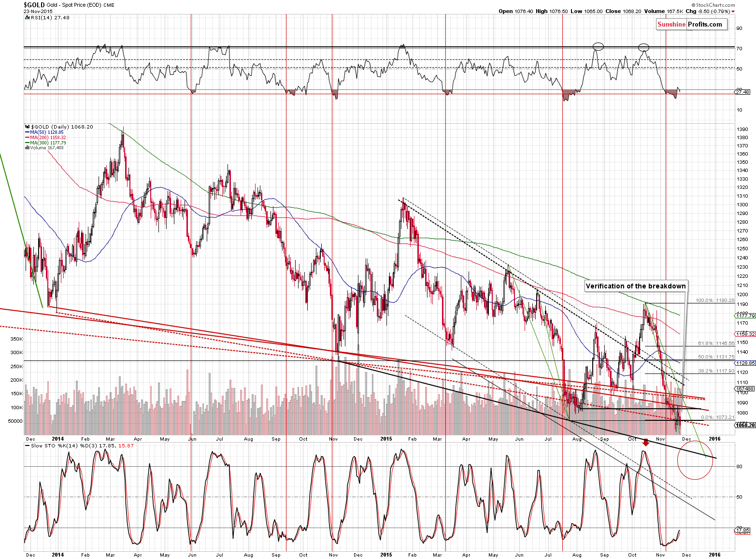The height and width of the screenshot is (559, 756).
Task: Click the 350K volume axis label
Action: 17,339
